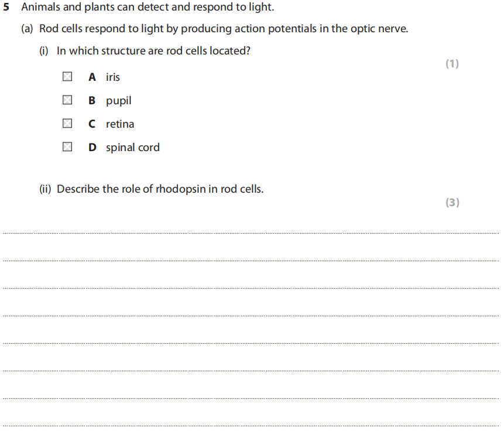Click the word "iris" in option A
The width and height of the screenshot is (504, 431).
click(113, 77)
